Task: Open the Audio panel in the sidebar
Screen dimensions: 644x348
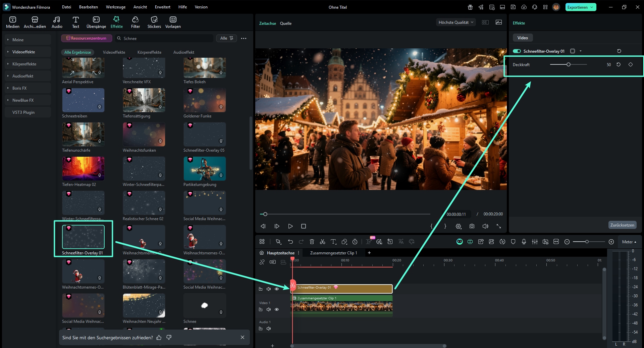Action: tap(57, 22)
